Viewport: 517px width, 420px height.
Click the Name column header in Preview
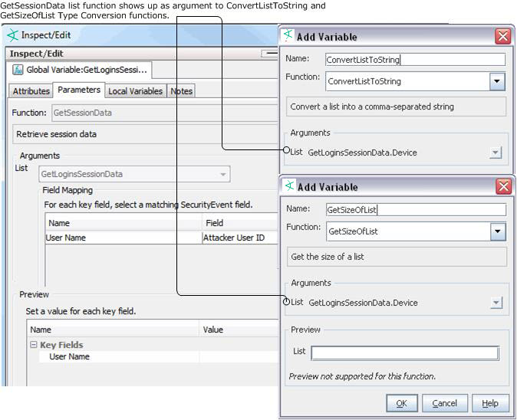pos(113,330)
